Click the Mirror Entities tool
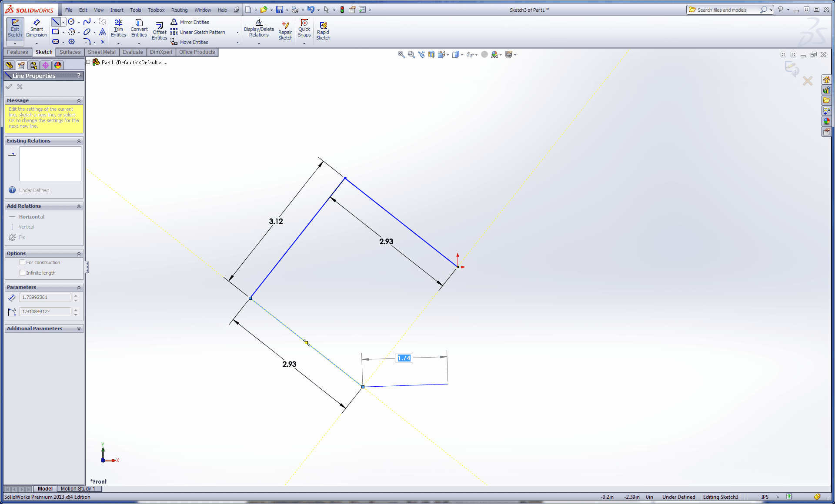Viewport: 835px width, 504px height. point(194,22)
